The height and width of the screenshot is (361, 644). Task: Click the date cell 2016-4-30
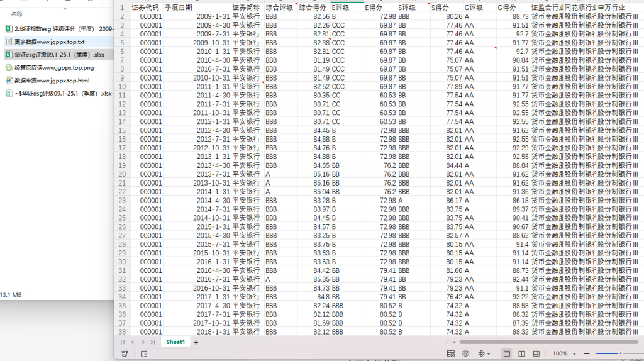[x=197, y=270]
